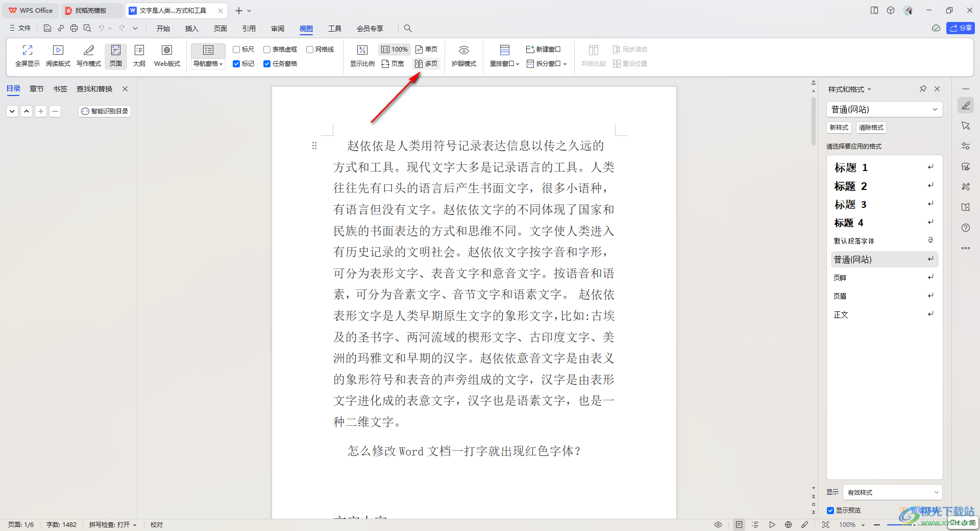Toggle the Show Preview checkbox
This screenshot has height=531, width=980.
coord(830,511)
